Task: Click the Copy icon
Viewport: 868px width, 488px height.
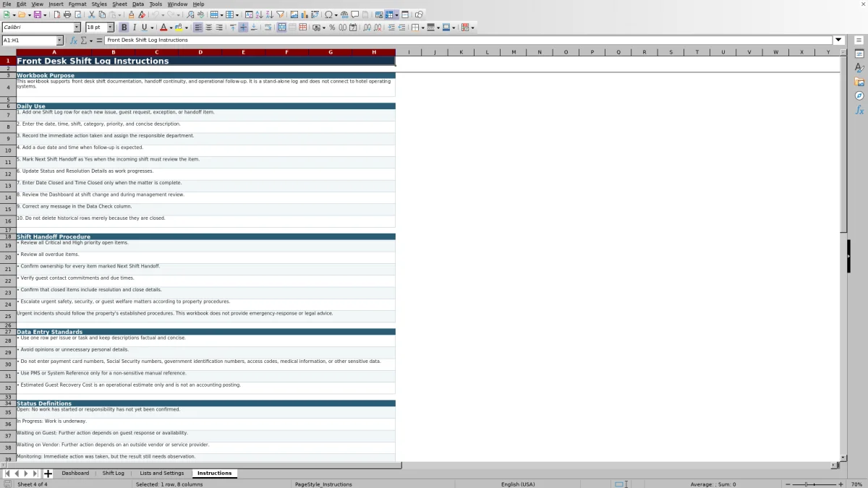Action: pos(102,14)
